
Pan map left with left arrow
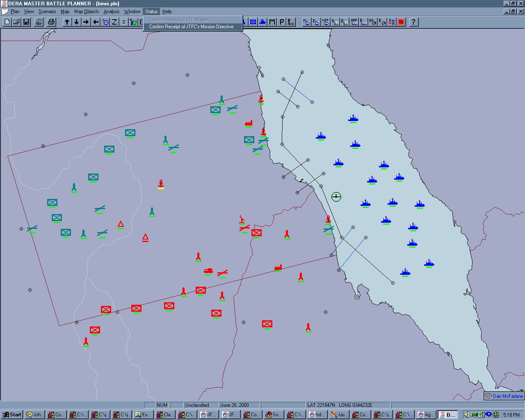(x=96, y=22)
